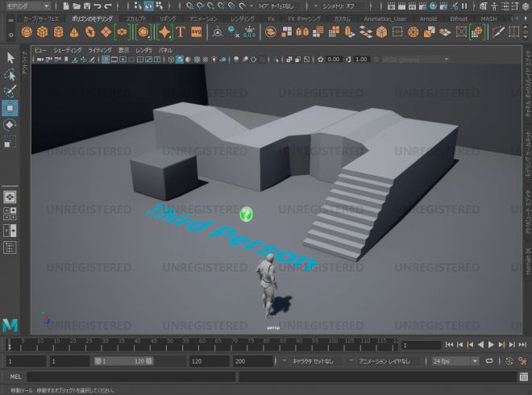Activate the Paint selection tool

click(10, 91)
